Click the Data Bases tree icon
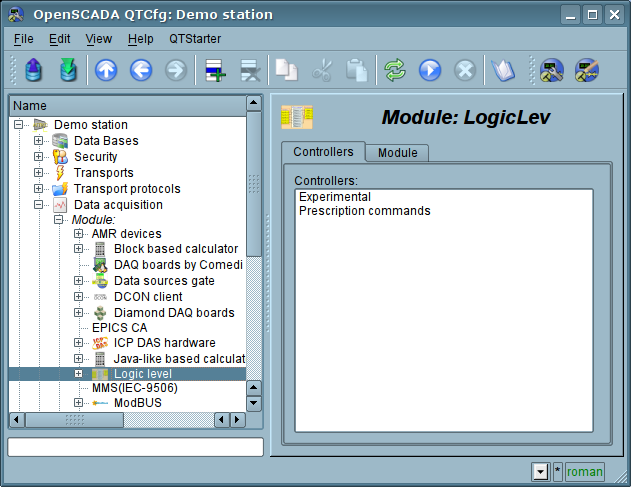Image resolution: width=631 pixels, height=487 pixels. pyautogui.click(x=60, y=141)
